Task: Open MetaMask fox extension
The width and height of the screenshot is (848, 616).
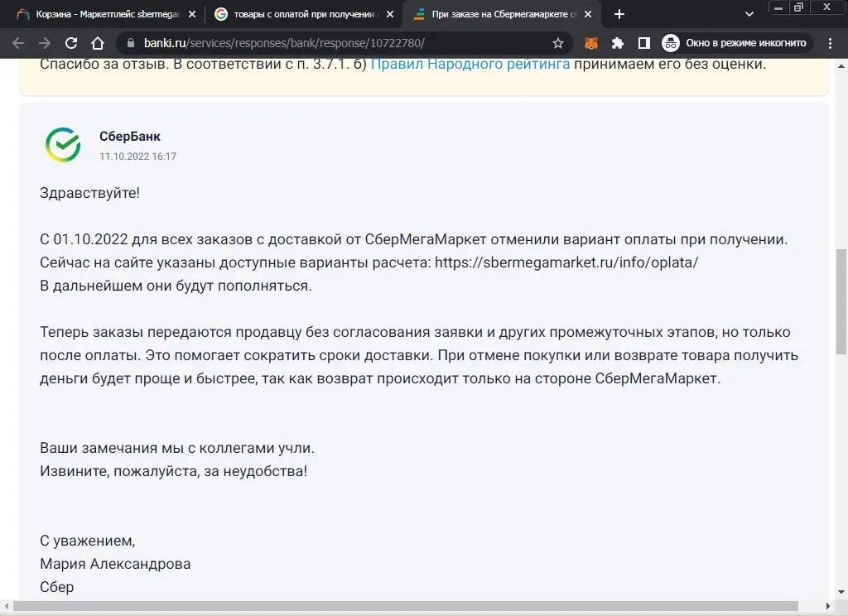Action: pos(591,43)
